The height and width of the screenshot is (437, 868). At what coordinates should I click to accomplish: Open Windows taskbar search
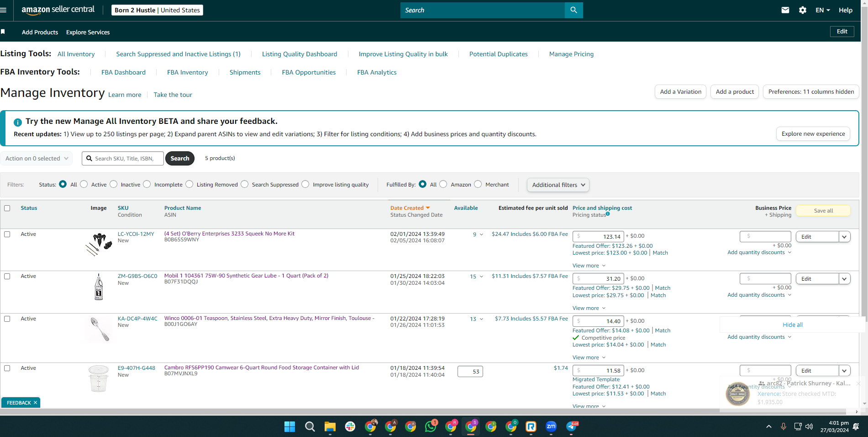point(310,426)
